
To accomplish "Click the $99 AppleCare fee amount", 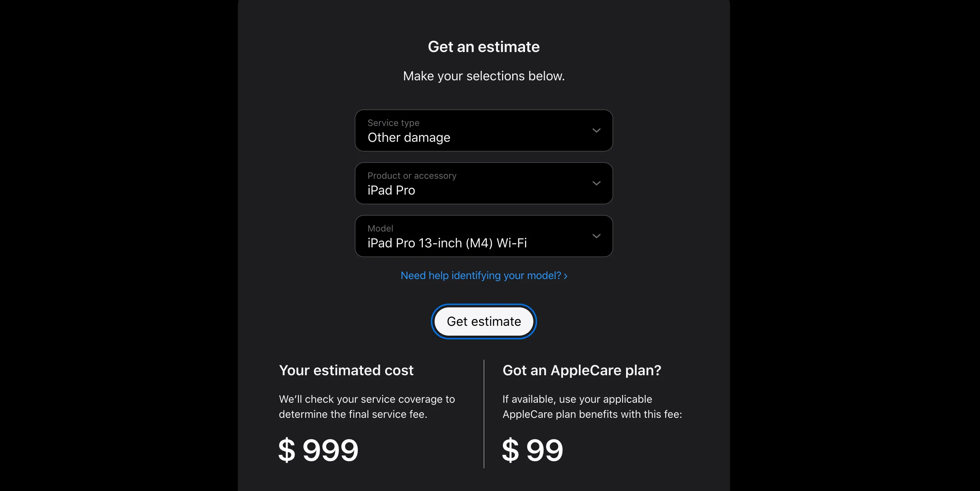I will click(x=532, y=450).
